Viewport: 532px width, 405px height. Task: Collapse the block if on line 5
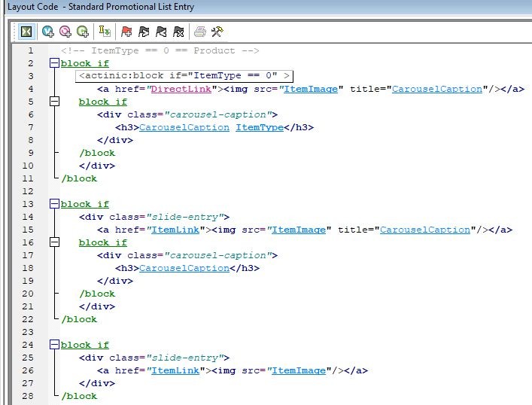54,102
